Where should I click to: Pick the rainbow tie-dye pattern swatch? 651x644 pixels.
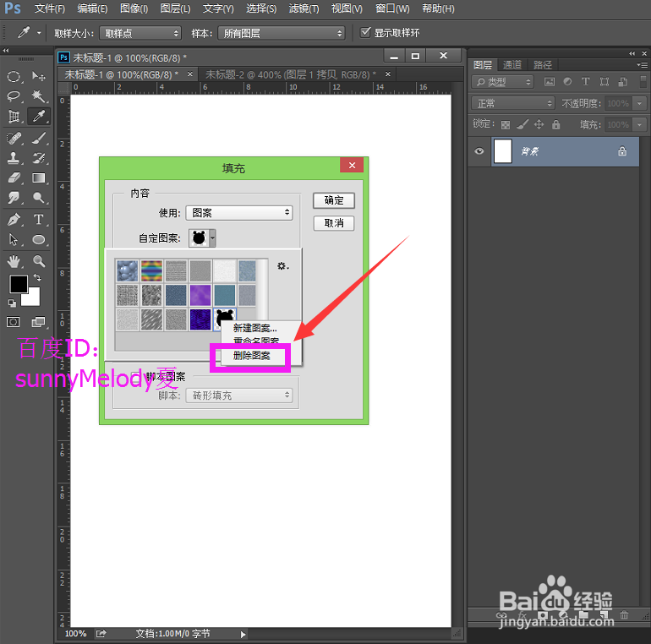tap(151, 271)
